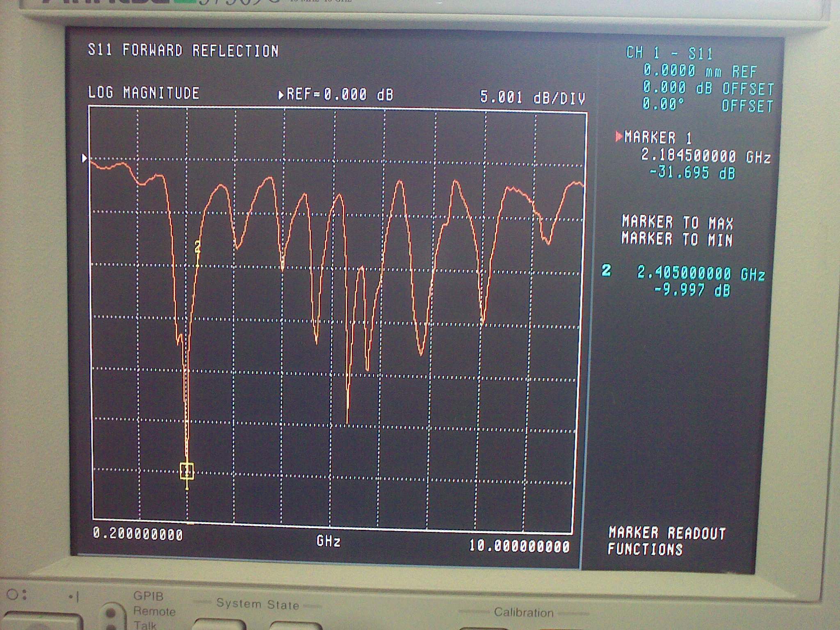Click the GPIB Remote indicator LED
The height and width of the screenshot is (630, 840).
(x=110, y=613)
